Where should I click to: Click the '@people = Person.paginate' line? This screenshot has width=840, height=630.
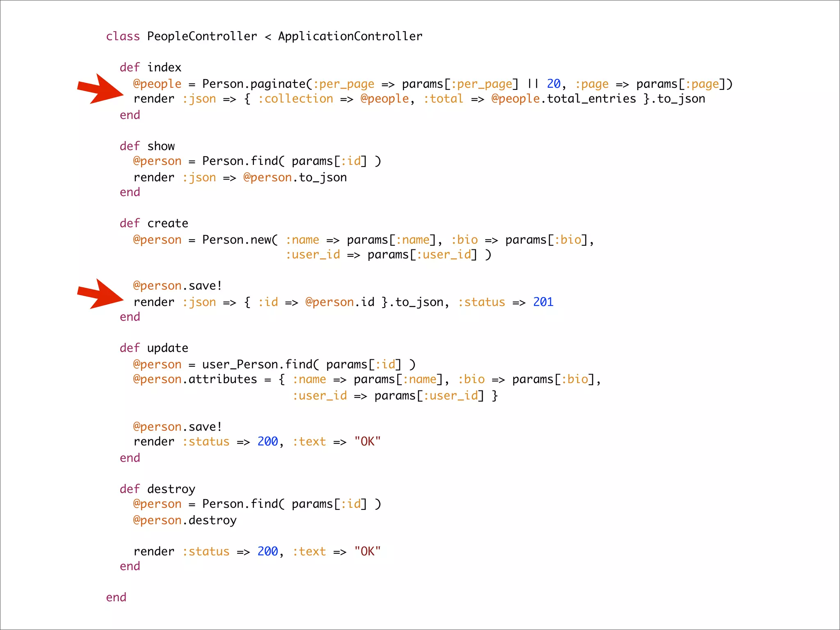[433, 84]
